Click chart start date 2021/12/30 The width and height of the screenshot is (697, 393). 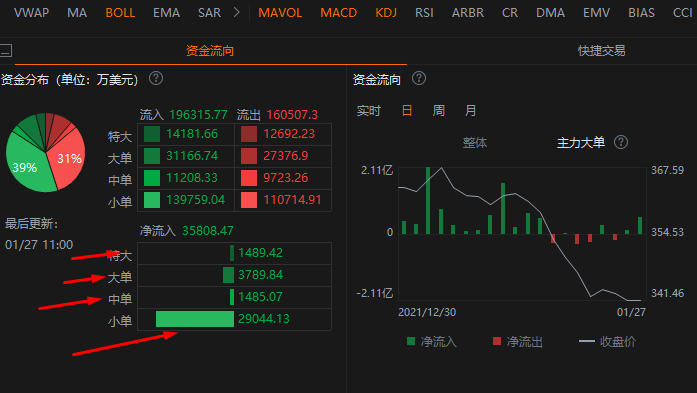coord(427,312)
